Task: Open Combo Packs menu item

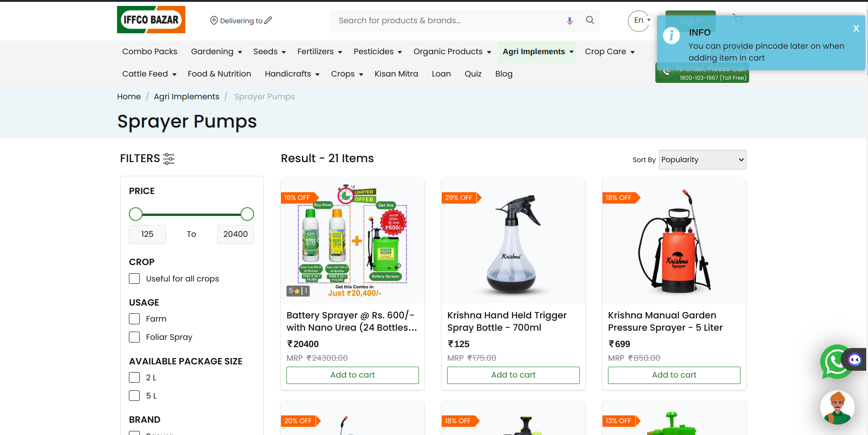Action: (150, 51)
